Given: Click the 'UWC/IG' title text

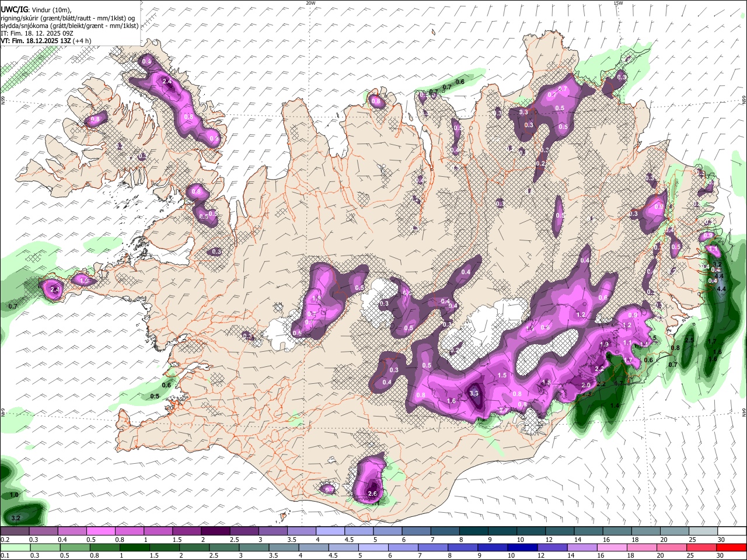Looking at the screenshot, I should 14,9.
